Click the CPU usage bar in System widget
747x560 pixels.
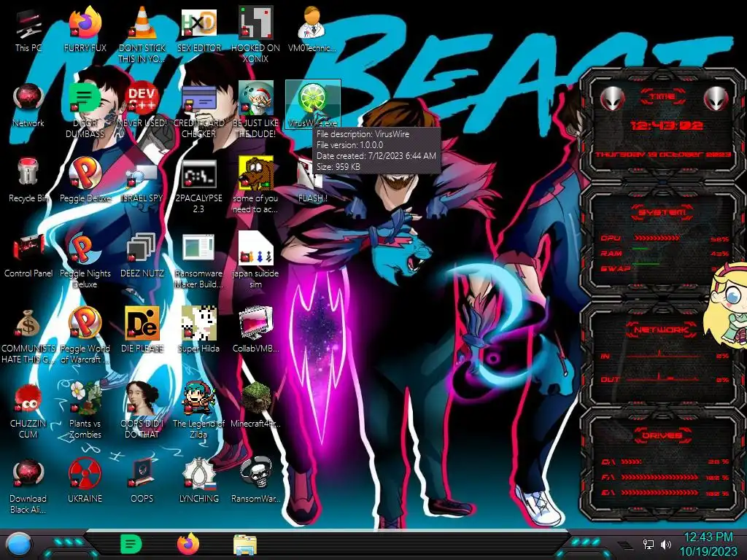(x=657, y=238)
